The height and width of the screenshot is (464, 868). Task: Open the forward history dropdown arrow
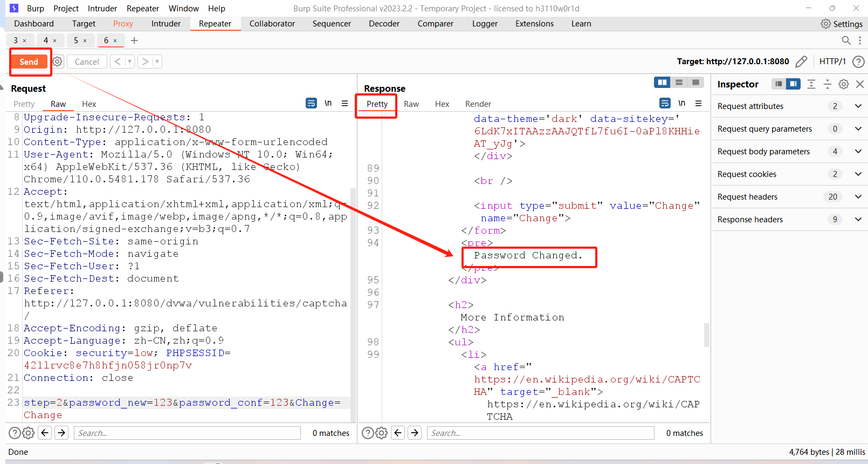157,62
